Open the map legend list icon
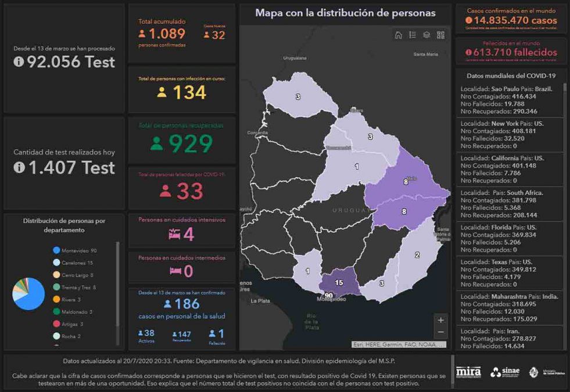 (x=412, y=35)
